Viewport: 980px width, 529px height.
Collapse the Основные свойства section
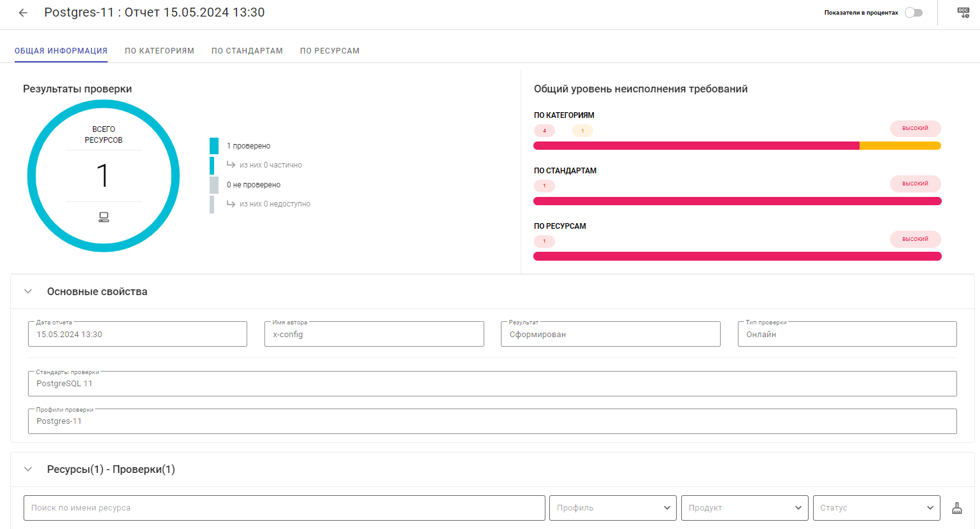coord(28,291)
